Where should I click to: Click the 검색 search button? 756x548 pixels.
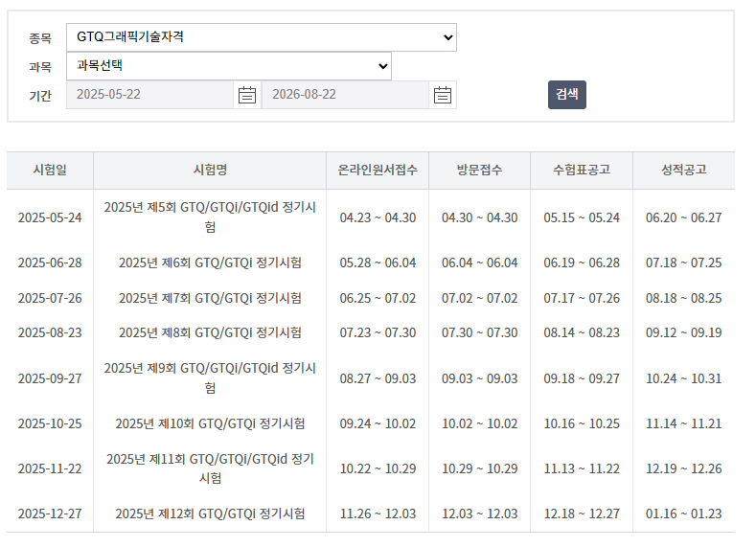click(567, 95)
